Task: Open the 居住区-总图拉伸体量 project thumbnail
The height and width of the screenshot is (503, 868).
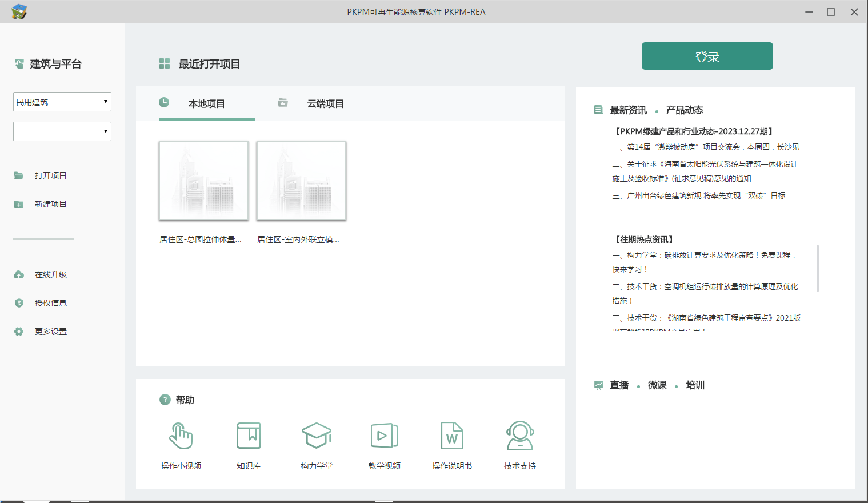Action: 203,180
